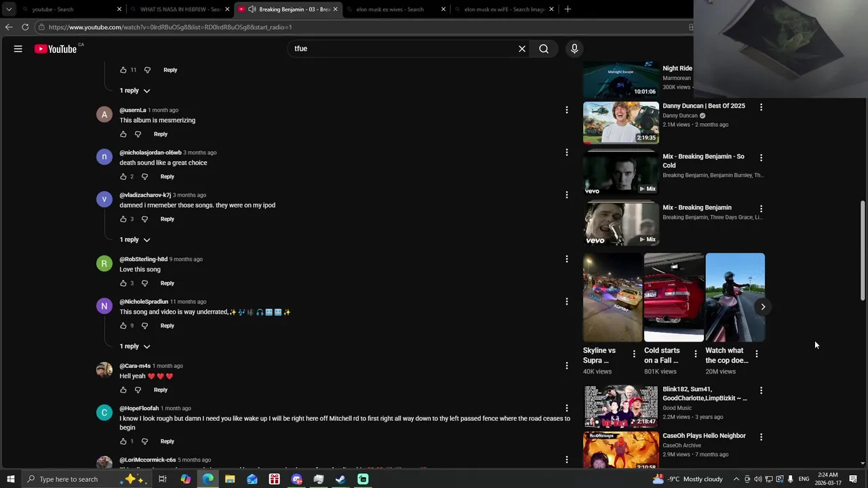Open @NicholeSpradlun channel link
Viewport: 868px width, 488px height.
pyautogui.click(x=144, y=302)
